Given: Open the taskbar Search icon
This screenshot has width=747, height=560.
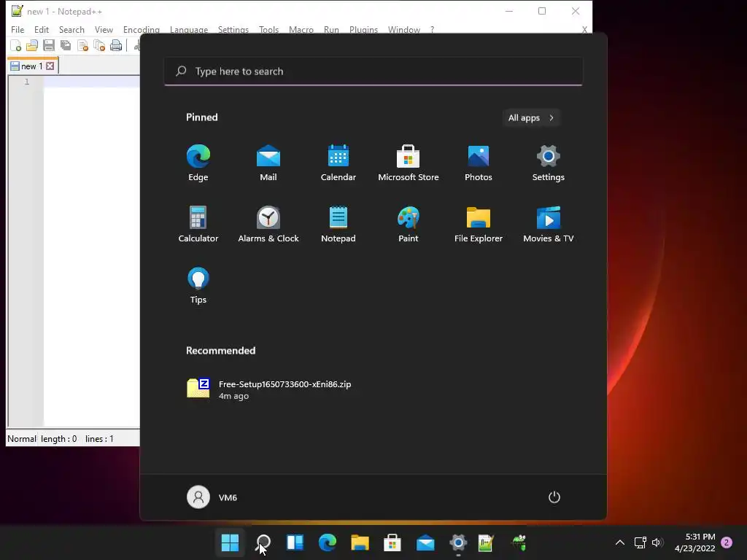Looking at the screenshot, I should (x=263, y=542).
